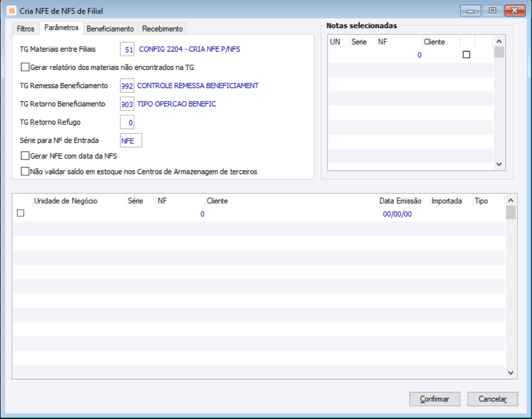This screenshot has width=532, height=419.
Task: Click CONTROLE REMESSA BENEFICIAMENT text
Action: (x=198, y=86)
